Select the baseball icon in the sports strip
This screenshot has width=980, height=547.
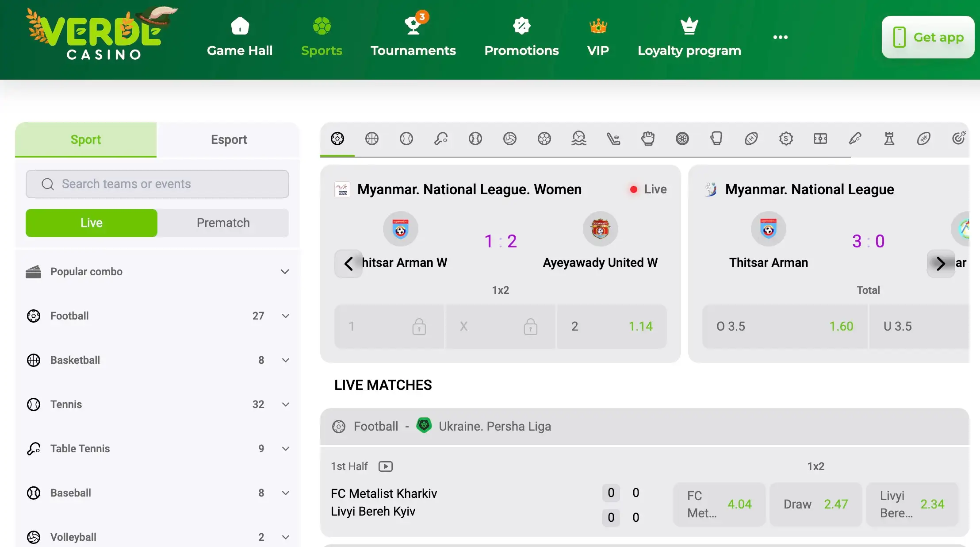click(475, 139)
